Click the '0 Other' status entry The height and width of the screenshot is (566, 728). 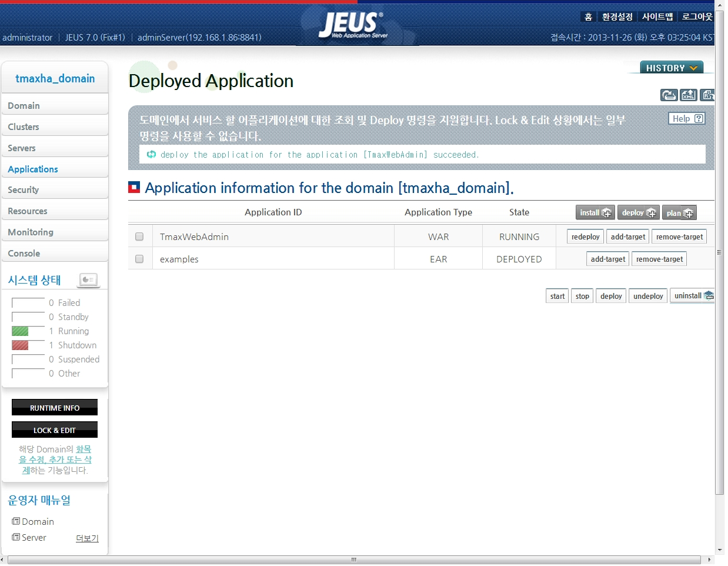click(64, 374)
